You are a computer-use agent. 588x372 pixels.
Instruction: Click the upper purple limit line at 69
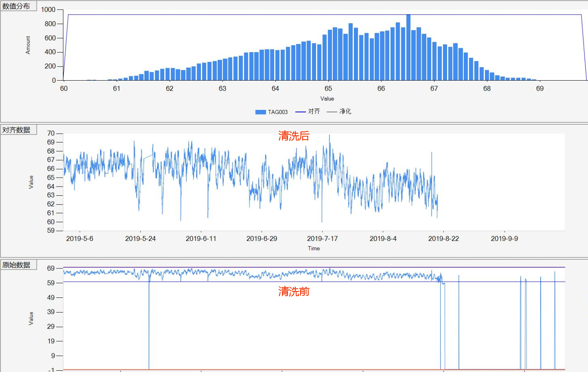tap(302, 267)
